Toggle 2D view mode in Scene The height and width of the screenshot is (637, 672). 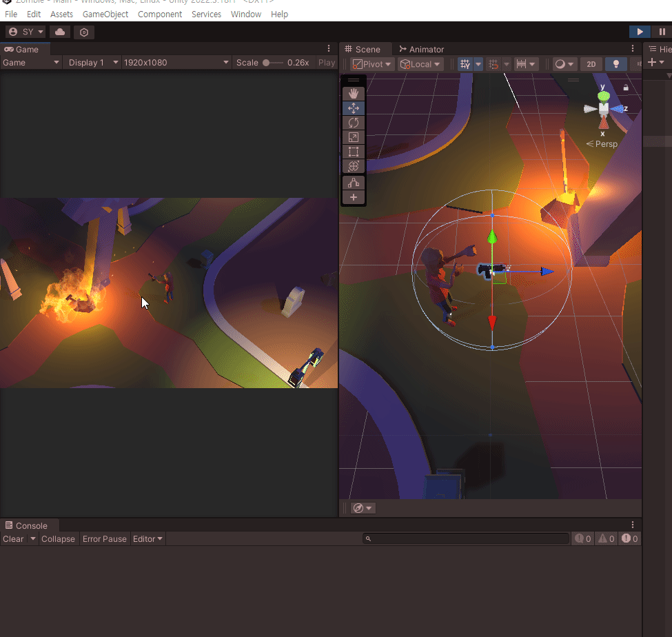(591, 64)
